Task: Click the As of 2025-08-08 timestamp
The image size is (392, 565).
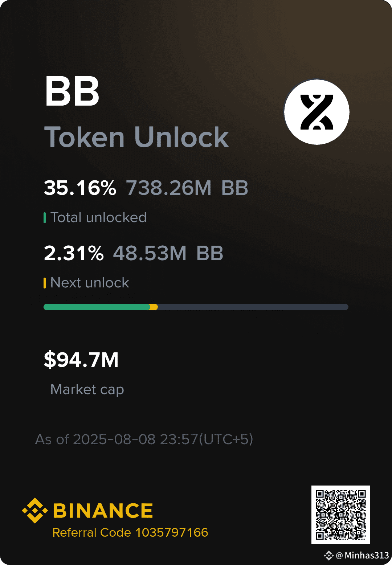Action: coord(144,439)
